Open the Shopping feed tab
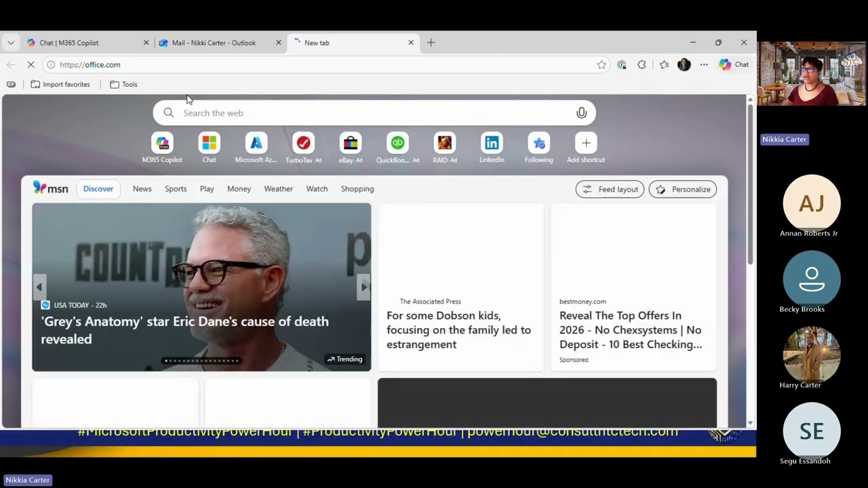Screen dimensions: 868x488 click(357, 189)
